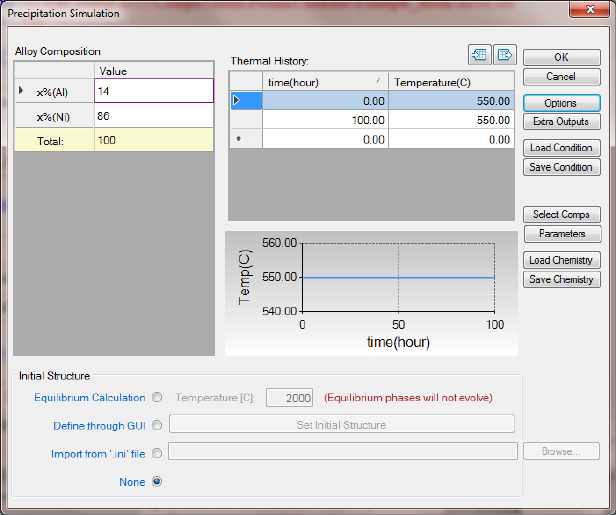Click the equilibrium Temperature field 2000
This screenshot has width=616, height=515.
click(290, 398)
